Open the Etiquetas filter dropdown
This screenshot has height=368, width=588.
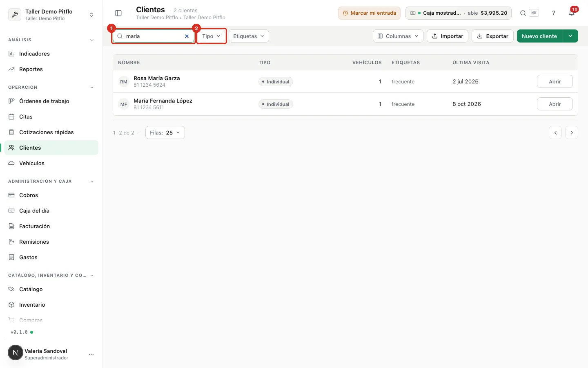[x=249, y=36]
